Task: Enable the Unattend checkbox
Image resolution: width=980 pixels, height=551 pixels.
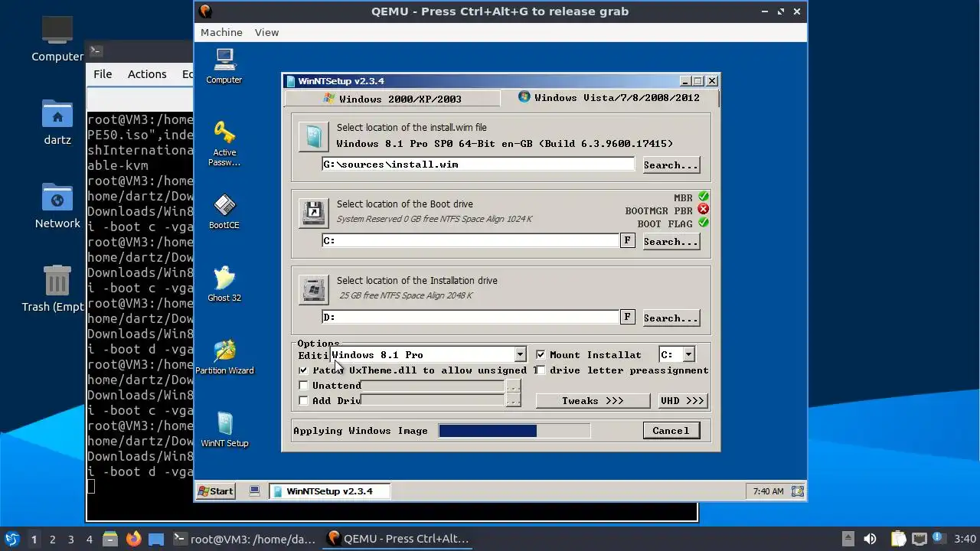Action: tap(303, 385)
